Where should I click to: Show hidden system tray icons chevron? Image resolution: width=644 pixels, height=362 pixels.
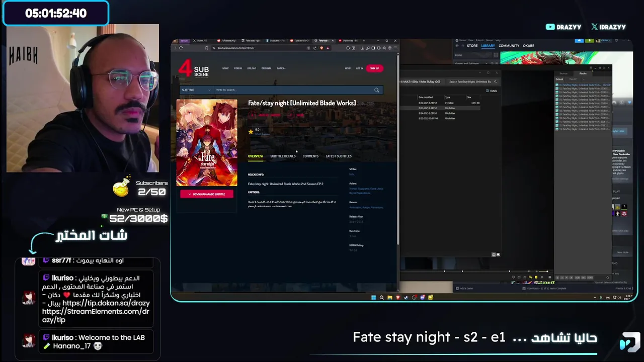pyautogui.click(x=595, y=298)
